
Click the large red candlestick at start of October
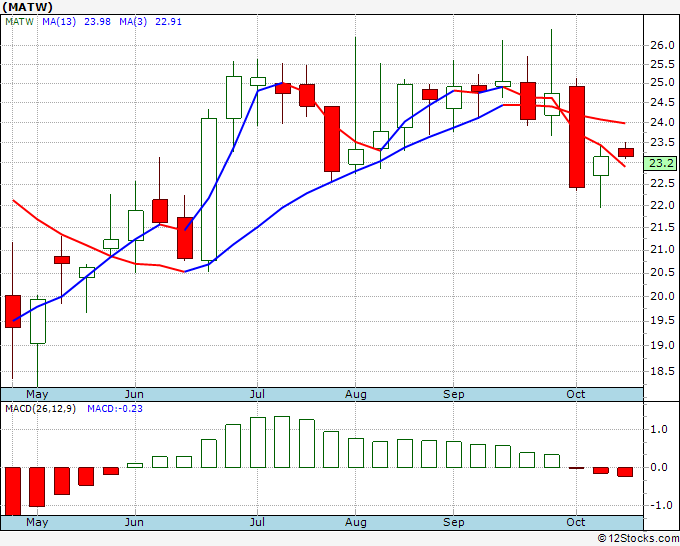coord(577,137)
